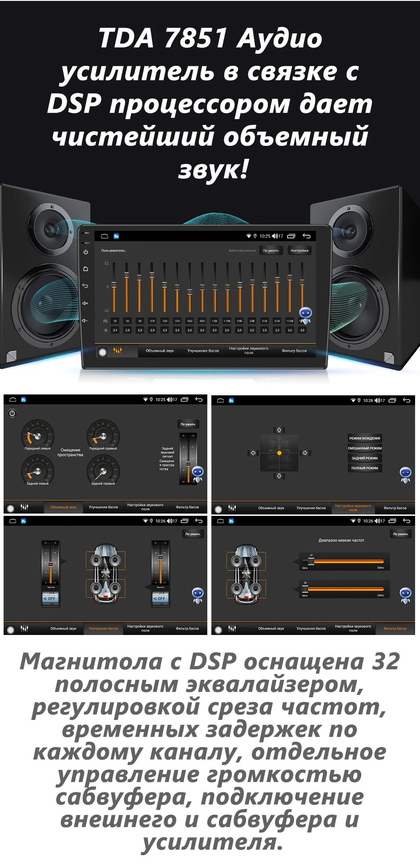Tap the back arrow on the head unit bezel
The width and height of the screenshot is (420, 868).
(x=85, y=286)
